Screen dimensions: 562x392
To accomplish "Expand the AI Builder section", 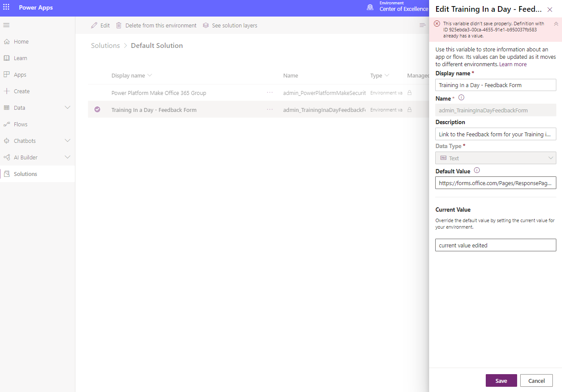I will tap(68, 157).
